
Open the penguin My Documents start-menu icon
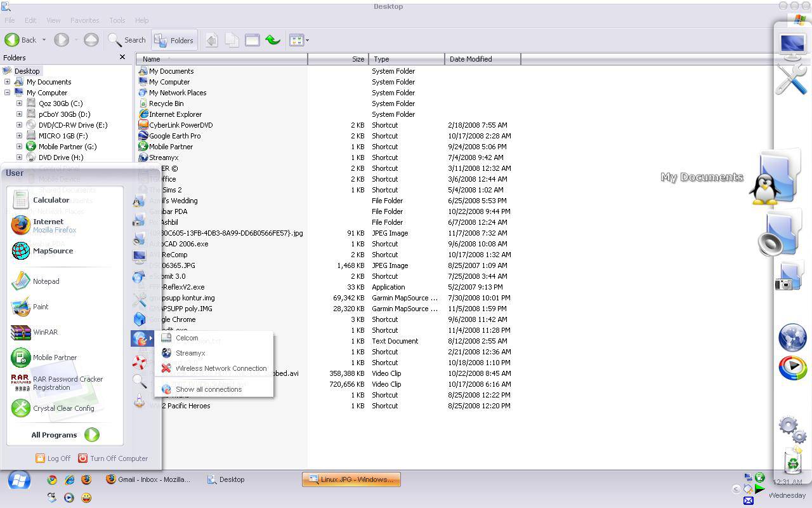[139, 201]
